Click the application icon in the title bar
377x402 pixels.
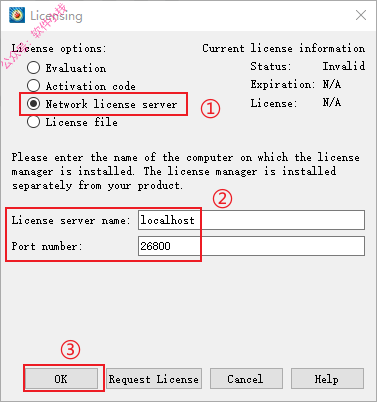coord(17,15)
